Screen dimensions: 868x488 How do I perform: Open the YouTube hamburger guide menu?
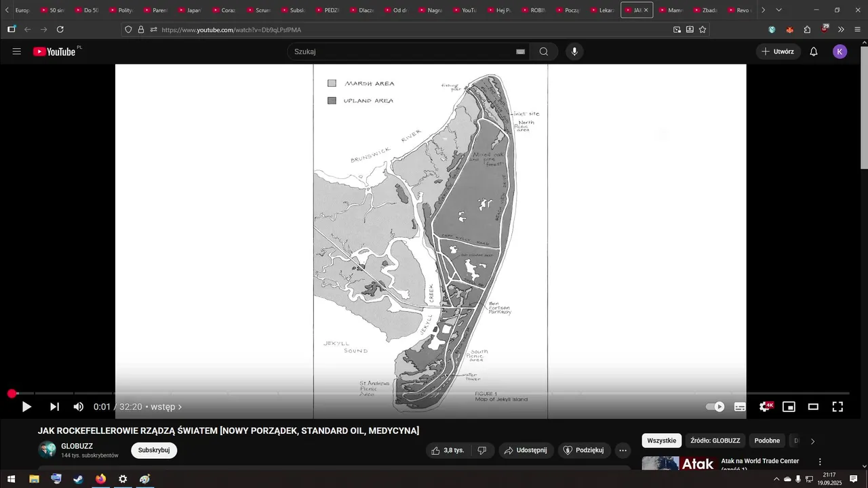(x=17, y=52)
